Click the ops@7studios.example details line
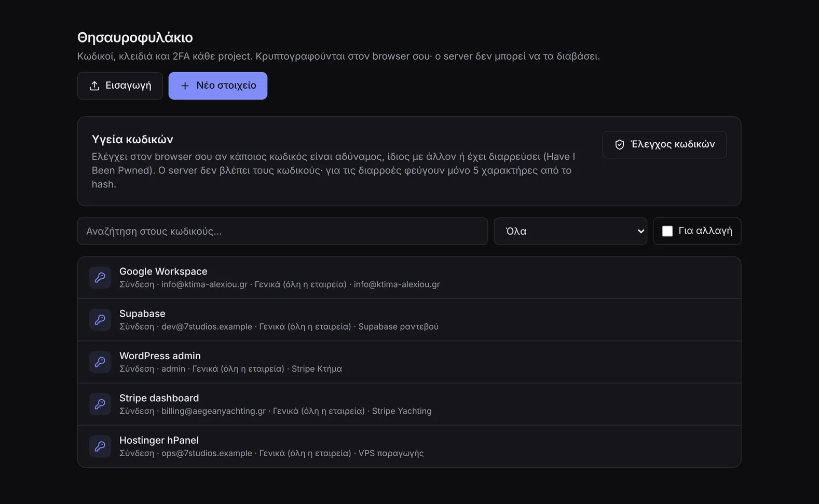Image resolution: width=819 pixels, height=504 pixels. 271,453
